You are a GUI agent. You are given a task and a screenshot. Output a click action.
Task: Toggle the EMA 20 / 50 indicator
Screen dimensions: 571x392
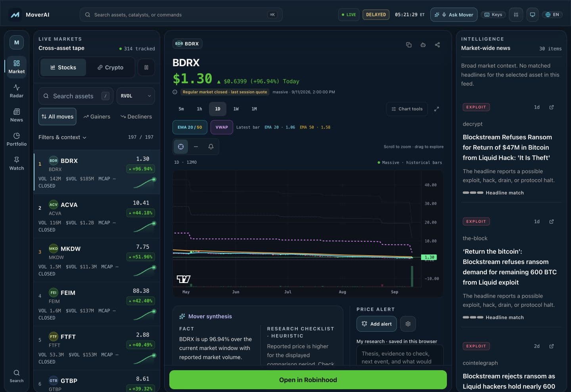point(190,127)
